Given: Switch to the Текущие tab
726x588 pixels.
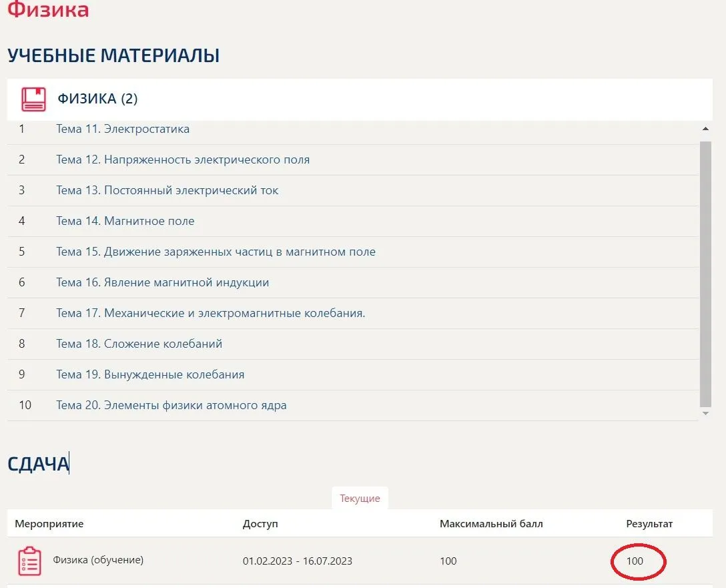Looking at the screenshot, I should [360, 499].
